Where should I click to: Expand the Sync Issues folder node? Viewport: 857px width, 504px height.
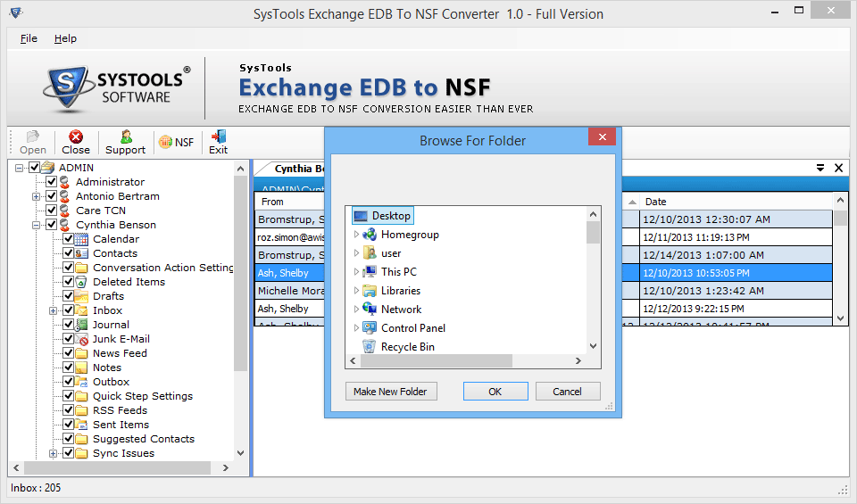coord(53,453)
